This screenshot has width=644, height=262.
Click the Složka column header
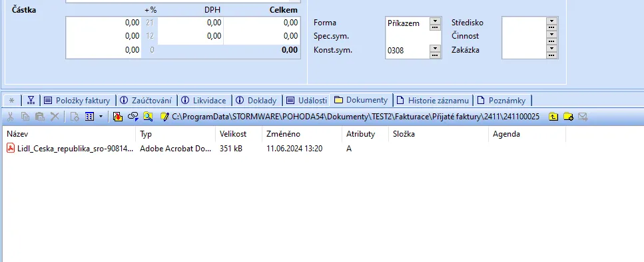(438, 134)
